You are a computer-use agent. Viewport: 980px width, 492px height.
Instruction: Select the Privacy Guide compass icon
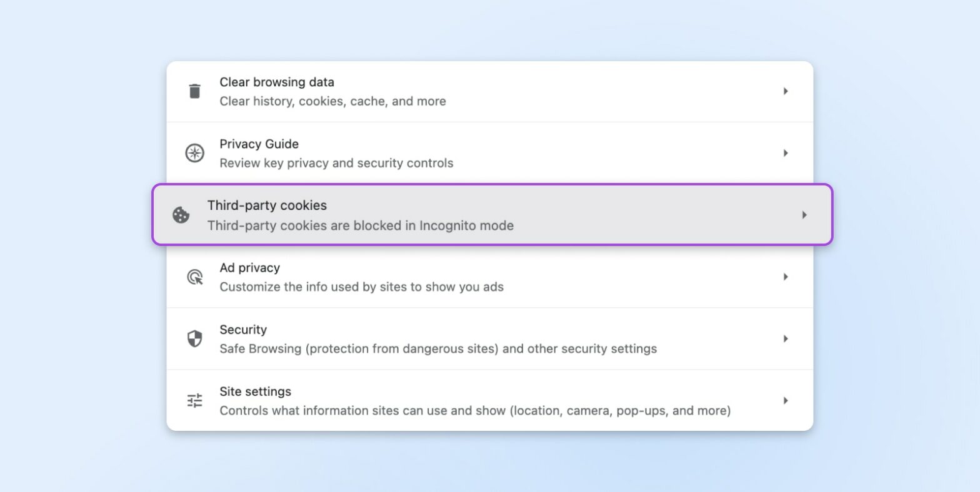coord(194,152)
